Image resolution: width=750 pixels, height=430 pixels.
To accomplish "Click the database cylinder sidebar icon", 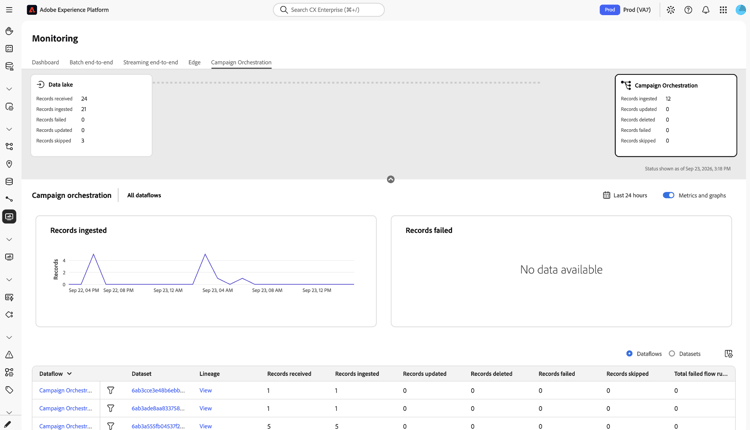I will coord(9,182).
